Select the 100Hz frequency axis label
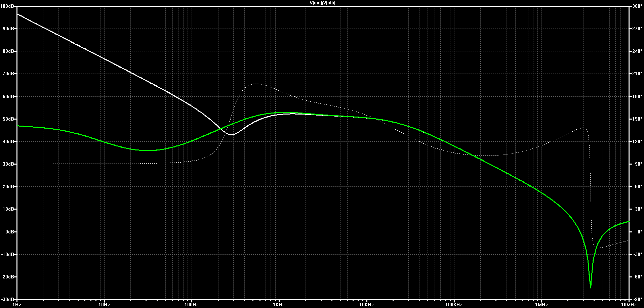This screenshot has height=308, width=644. coord(192,305)
